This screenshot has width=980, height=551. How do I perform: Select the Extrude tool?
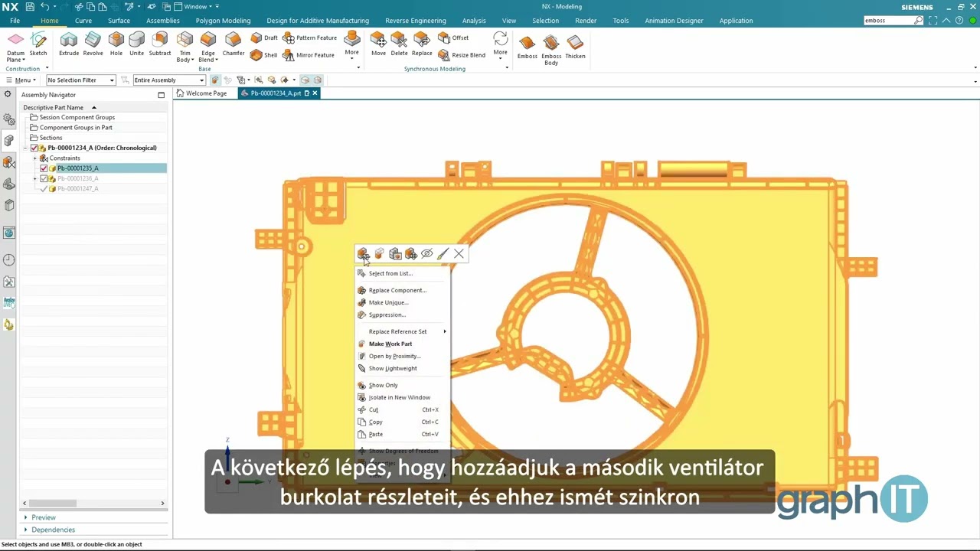[x=69, y=44]
